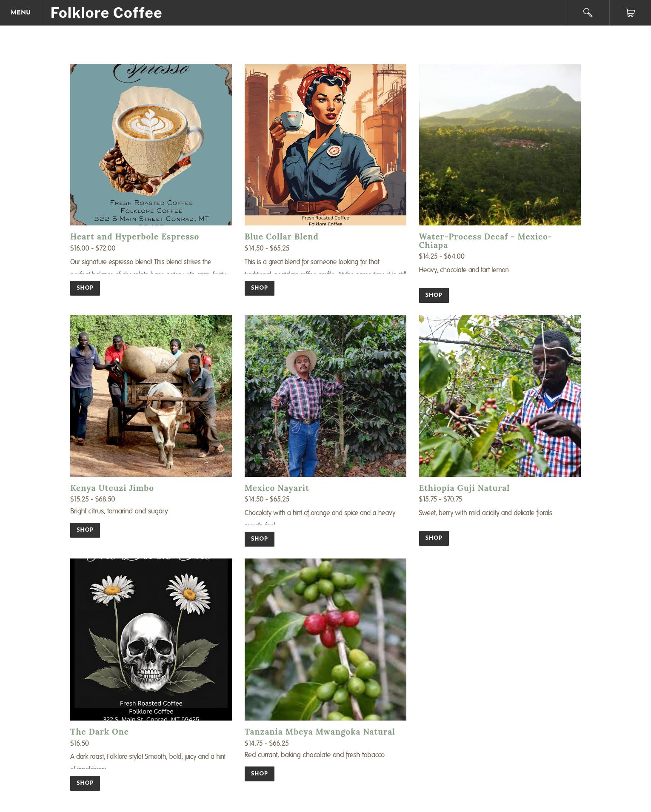Shop the Water-Process Decaf Mexico-Chiapa
Image resolution: width=651 pixels, height=812 pixels.
click(434, 295)
